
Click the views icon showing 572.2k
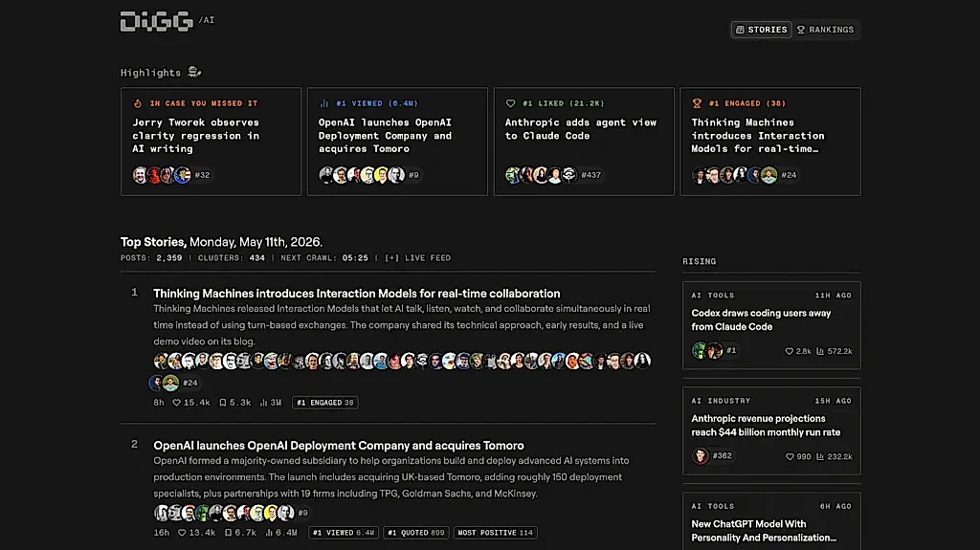(x=820, y=351)
